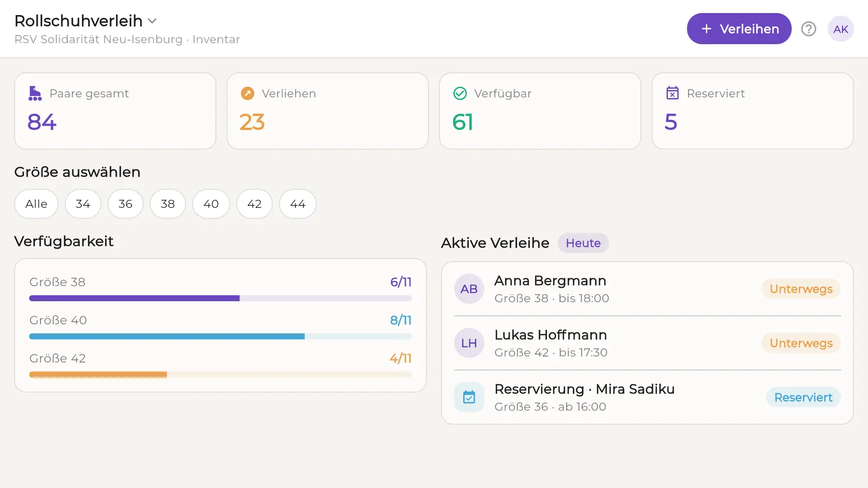
Task: Click the calendar icon beside Reserviert
Action: (672, 93)
